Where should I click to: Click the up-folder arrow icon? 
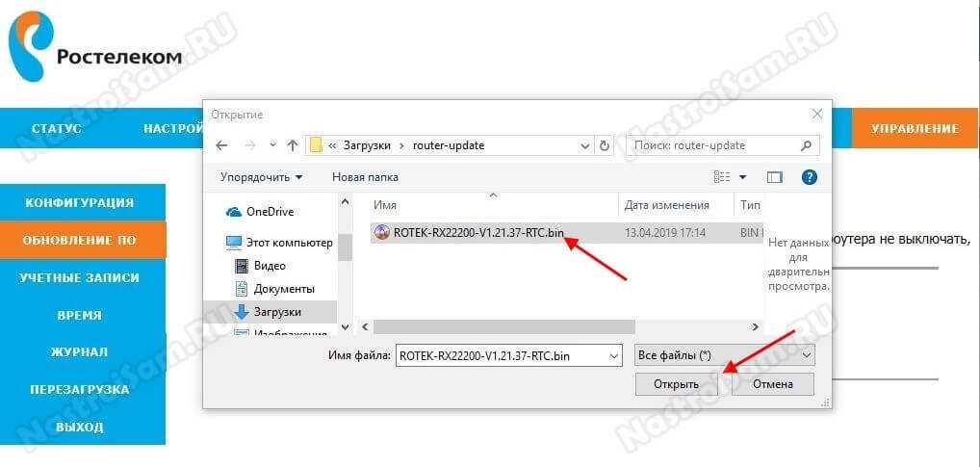(293, 145)
